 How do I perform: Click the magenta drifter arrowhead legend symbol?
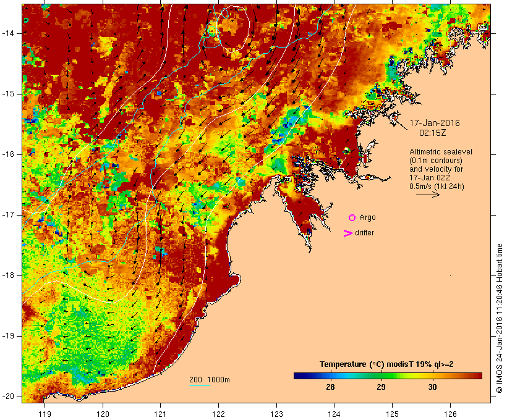pyautogui.click(x=348, y=233)
